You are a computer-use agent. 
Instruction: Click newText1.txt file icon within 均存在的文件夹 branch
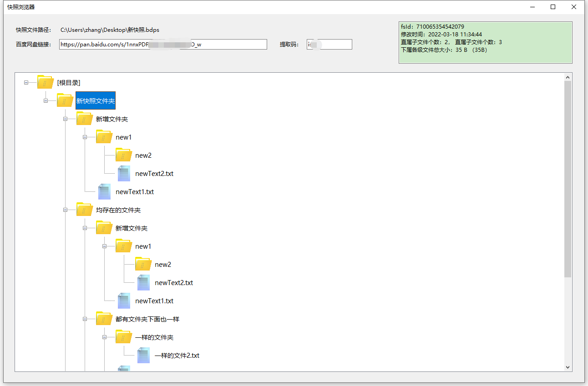(124, 301)
